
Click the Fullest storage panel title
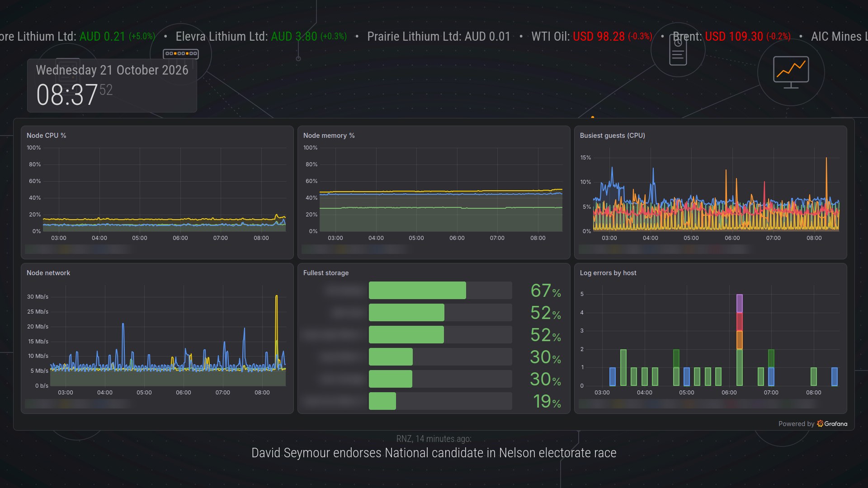tap(326, 273)
